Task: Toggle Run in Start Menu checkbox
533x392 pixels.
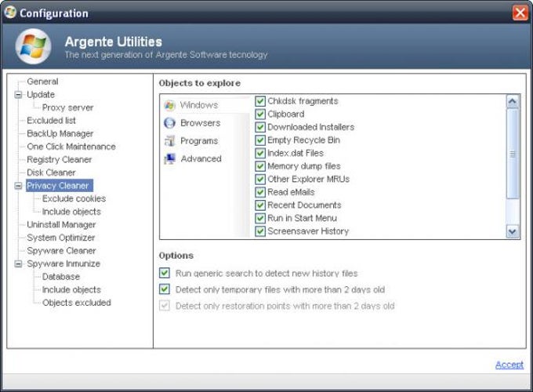Action: 260,218
